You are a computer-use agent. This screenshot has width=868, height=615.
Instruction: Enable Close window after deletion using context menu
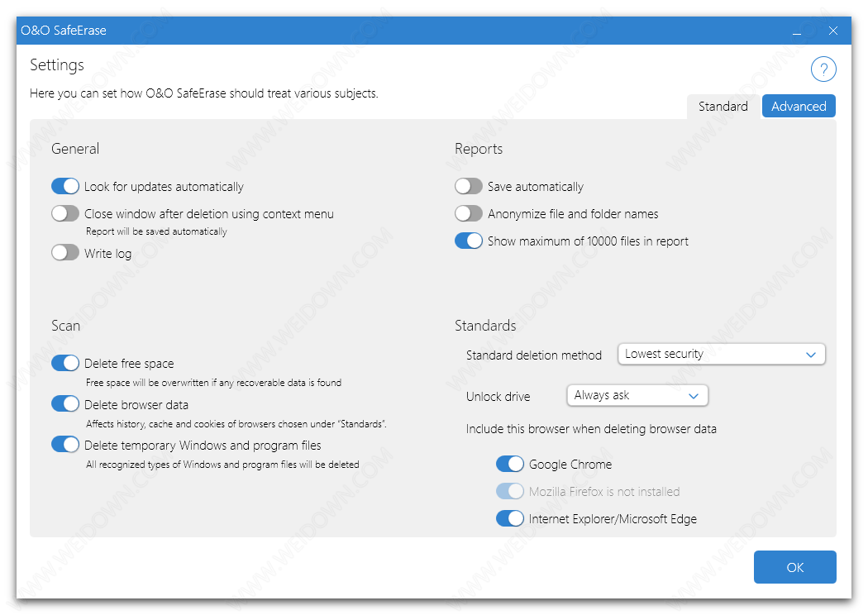click(65, 213)
